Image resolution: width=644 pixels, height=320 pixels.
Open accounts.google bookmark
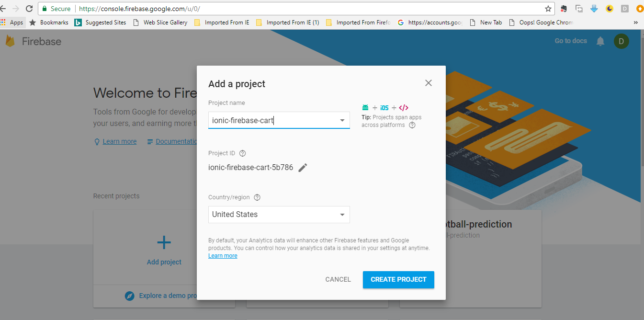tap(430, 22)
